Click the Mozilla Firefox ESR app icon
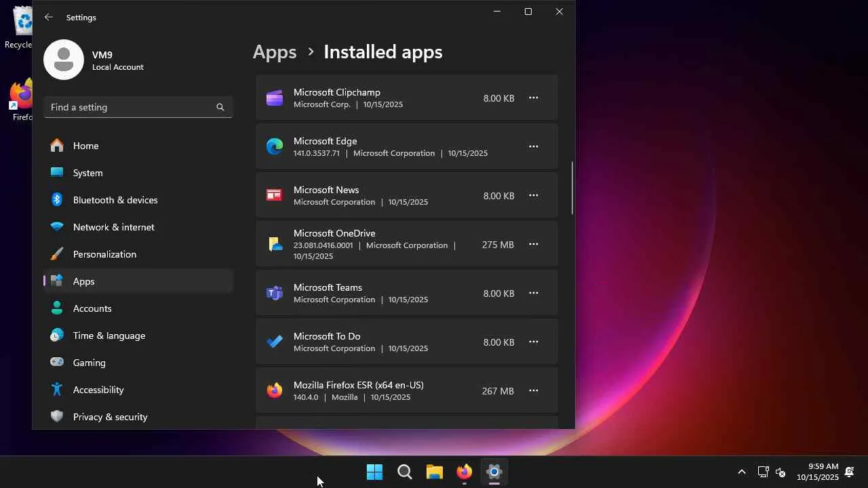Image resolution: width=868 pixels, height=488 pixels. tap(275, 391)
